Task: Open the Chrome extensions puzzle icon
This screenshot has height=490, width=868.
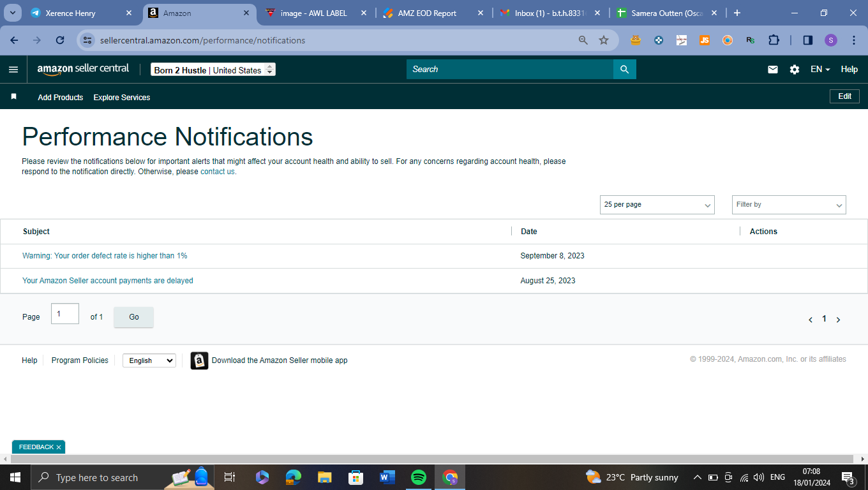Action: tap(774, 40)
